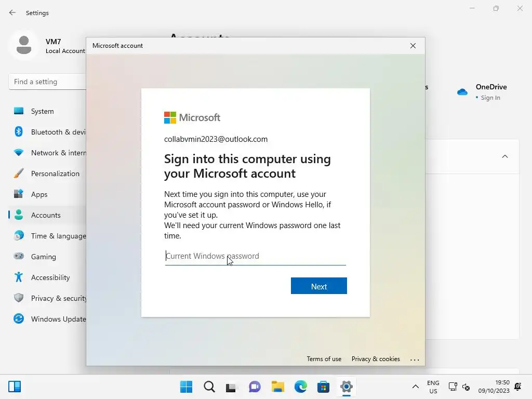Open Privacy & cookies link
This screenshot has height=399, width=532.
(x=376, y=359)
